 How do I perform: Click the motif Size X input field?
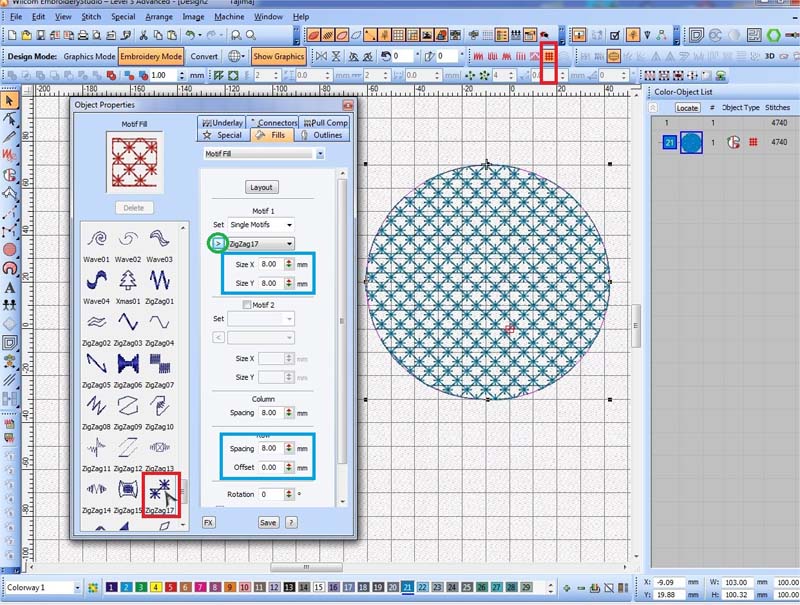(x=271, y=264)
